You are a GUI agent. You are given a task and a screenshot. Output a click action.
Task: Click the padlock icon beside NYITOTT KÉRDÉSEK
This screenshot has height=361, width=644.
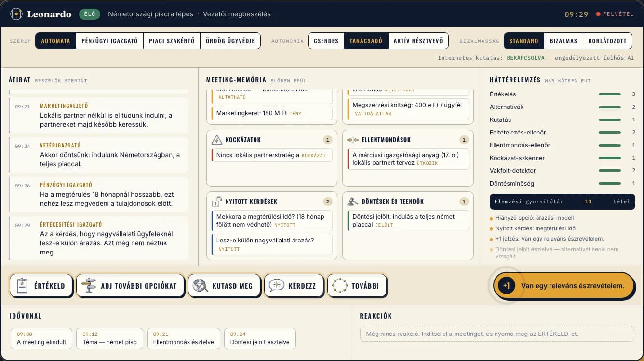coord(217,201)
